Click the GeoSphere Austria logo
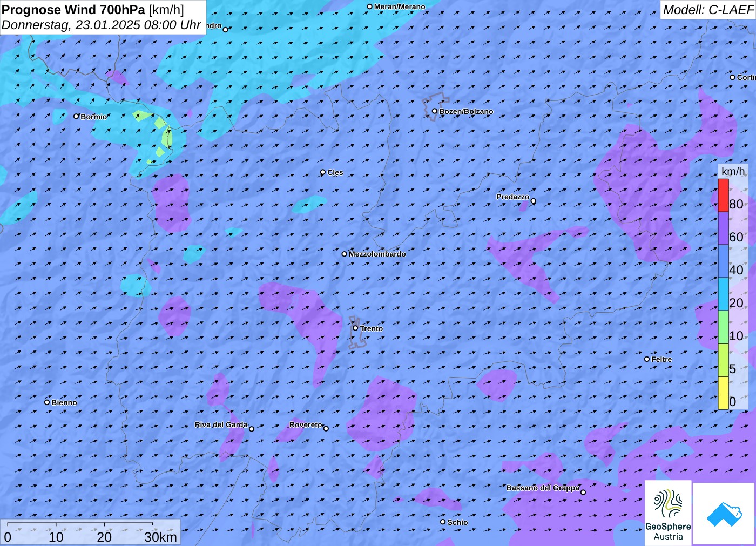 coord(668,513)
